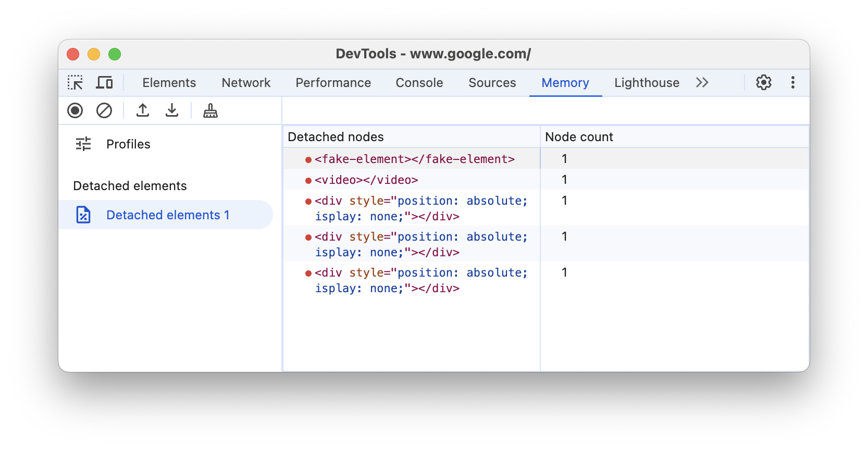The width and height of the screenshot is (868, 449).
Task: Click the load profile upload icon
Action: (143, 110)
